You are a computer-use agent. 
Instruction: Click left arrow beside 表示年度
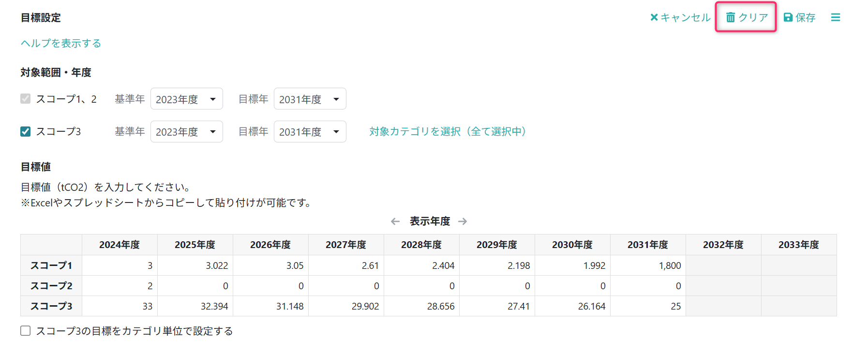(x=395, y=221)
